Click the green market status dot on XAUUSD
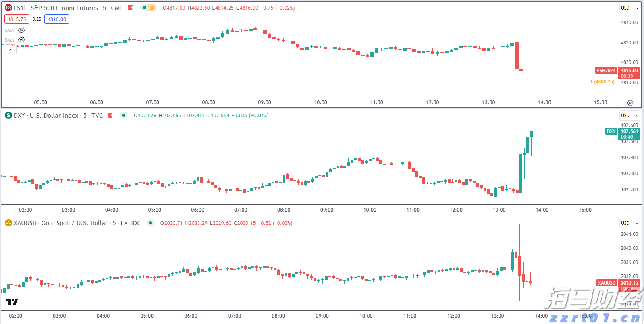The image size is (644, 324). tap(150, 223)
